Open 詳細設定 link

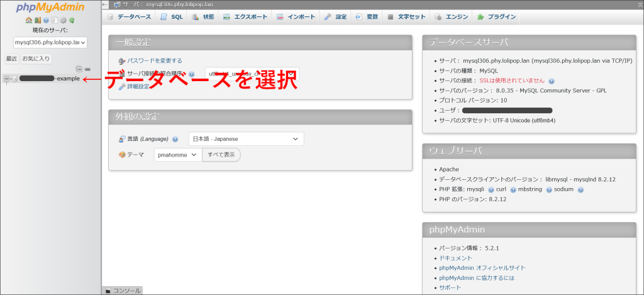138,86
